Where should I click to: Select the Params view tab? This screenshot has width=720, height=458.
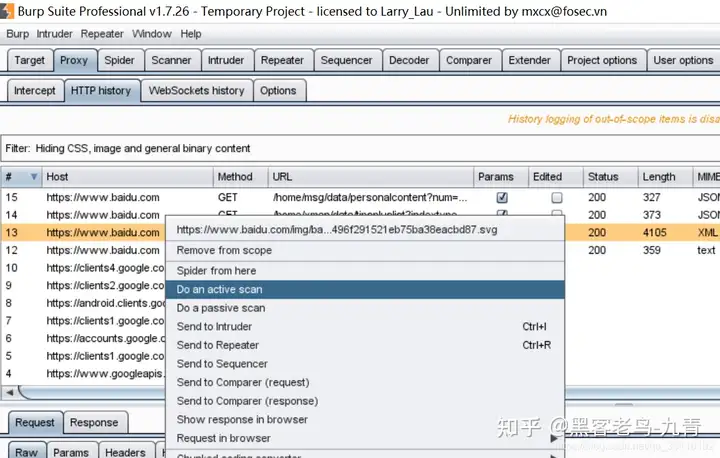[71, 452]
